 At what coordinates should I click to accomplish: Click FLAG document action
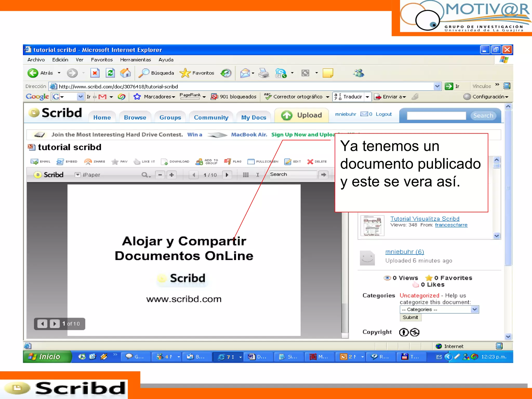tap(233, 162)
